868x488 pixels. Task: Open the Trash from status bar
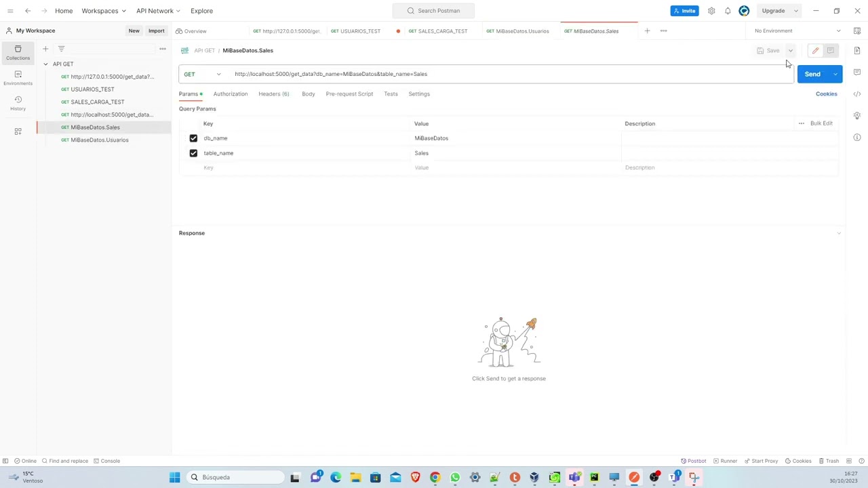(x=829, y=461)
